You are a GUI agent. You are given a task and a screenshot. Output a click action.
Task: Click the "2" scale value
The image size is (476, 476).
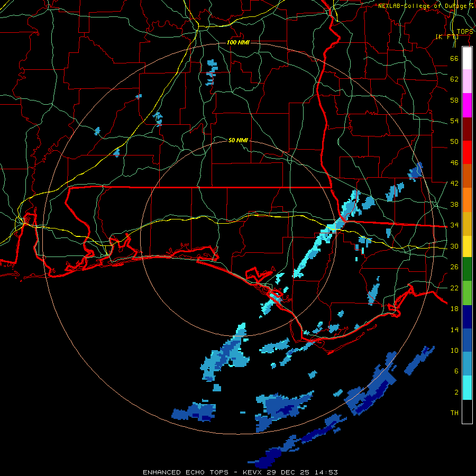(456, 392)
